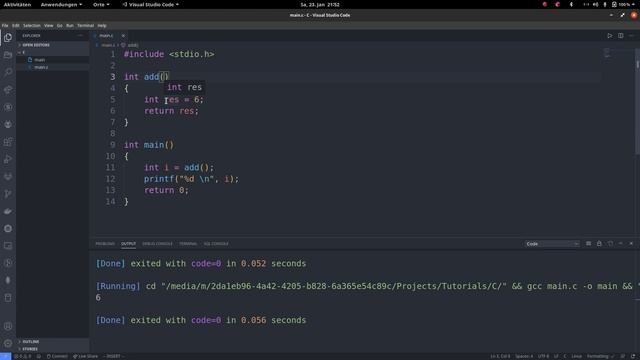Viewport: 640px width, 360px height.
Task: Select language mode C in status bar
Action: point(565,356)
